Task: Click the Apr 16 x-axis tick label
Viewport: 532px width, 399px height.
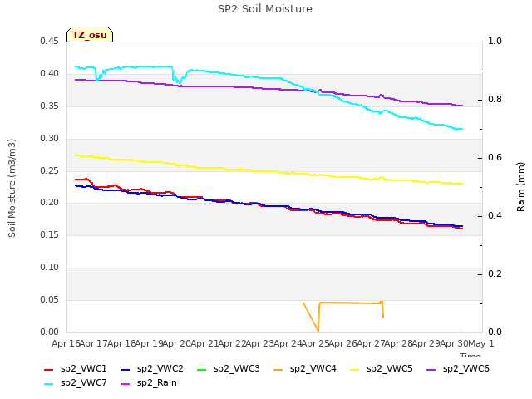Action: click(66, 343)
